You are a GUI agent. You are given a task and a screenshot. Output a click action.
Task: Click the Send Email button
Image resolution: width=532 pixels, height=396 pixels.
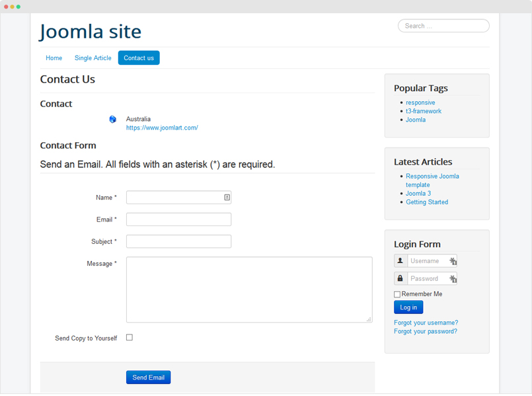(148, 377)
